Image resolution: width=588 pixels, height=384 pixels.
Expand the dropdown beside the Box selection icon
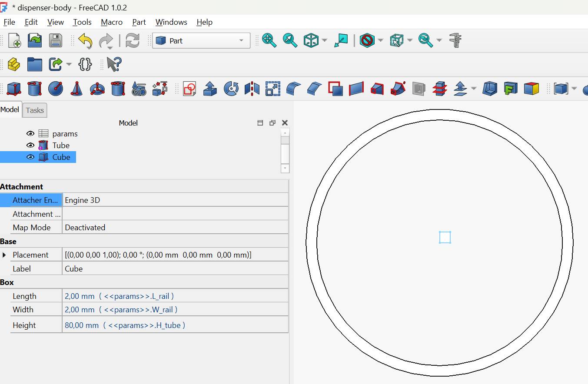point(410,41)
